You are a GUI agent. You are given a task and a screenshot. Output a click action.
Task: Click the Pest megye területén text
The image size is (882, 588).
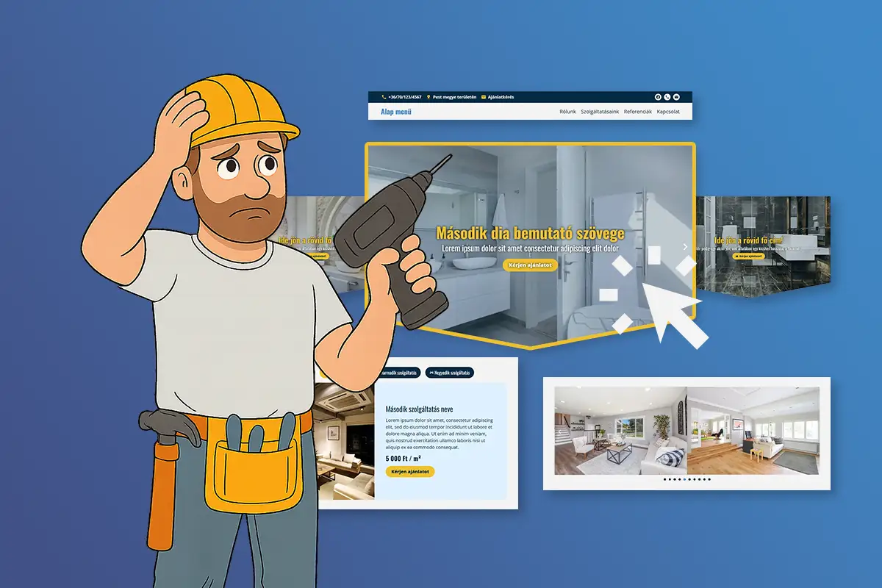point(455,97)
